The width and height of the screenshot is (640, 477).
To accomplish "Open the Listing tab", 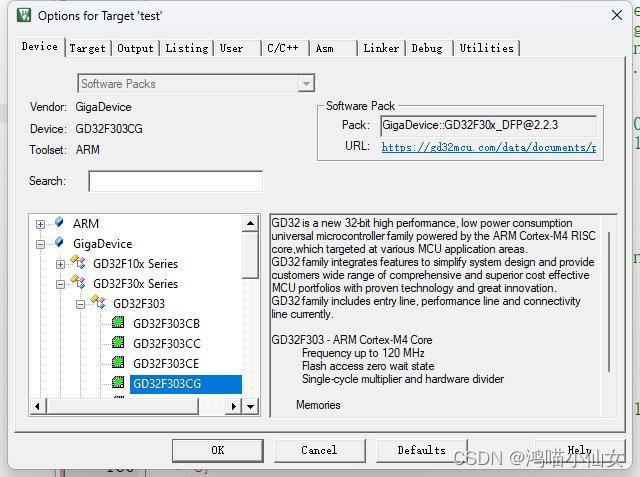I will 187,49.
